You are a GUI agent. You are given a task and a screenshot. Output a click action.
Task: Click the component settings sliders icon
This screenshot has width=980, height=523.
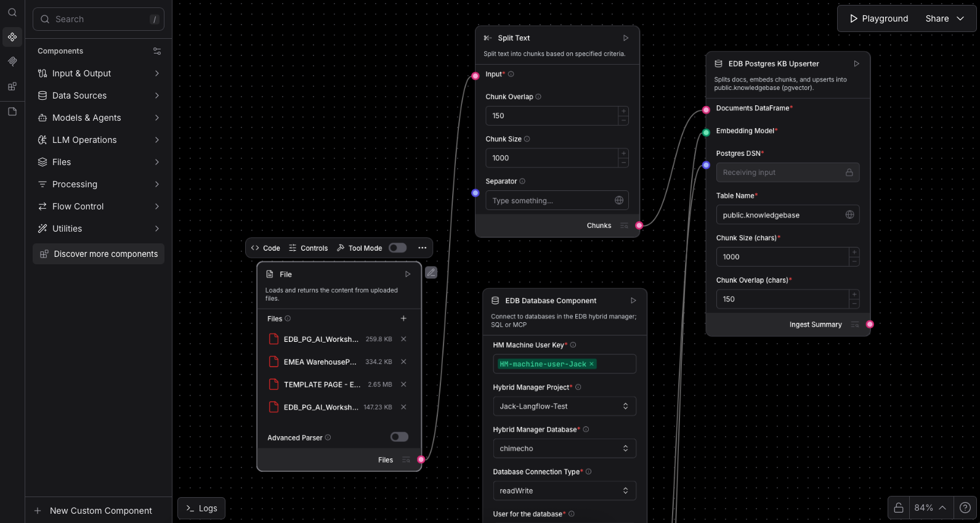coord(157,51)
